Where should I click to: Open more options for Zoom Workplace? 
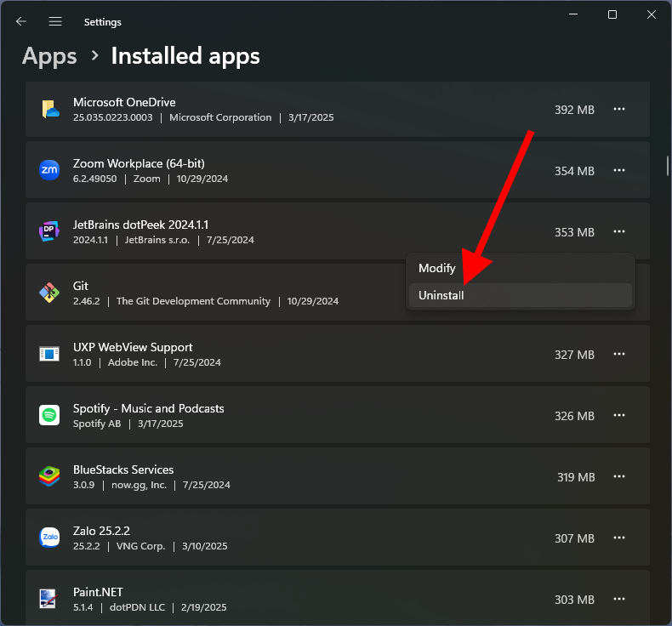click(619, 170)
